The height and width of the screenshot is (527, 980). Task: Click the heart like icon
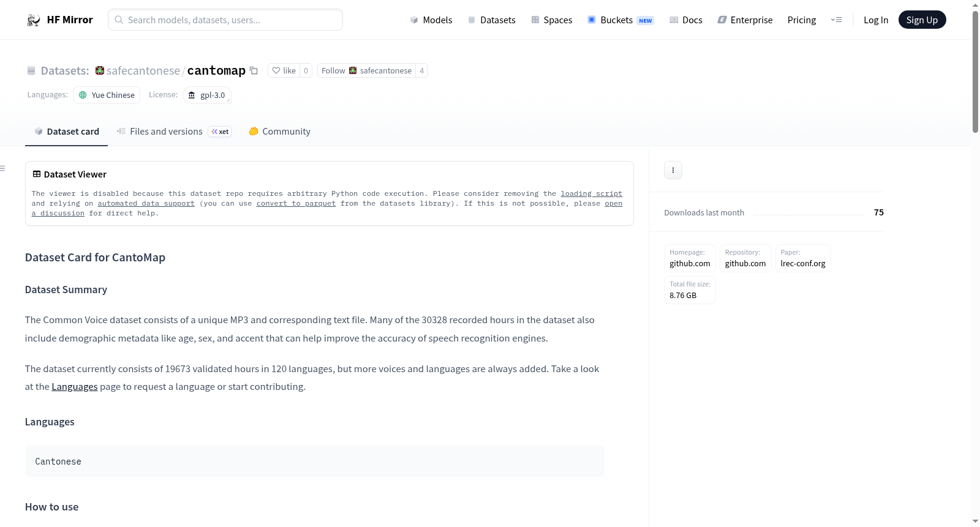pos(276,70)
